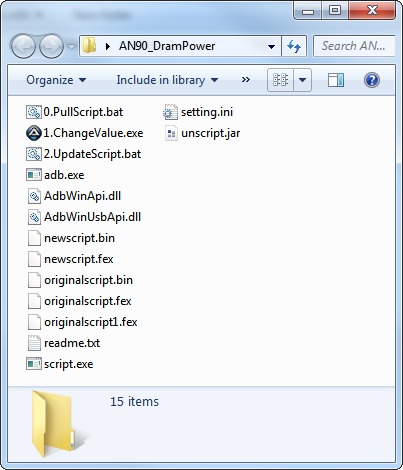Screen dimensions: 403x470
Task: Click the folder icon in address bar
Action: [89, 45]
